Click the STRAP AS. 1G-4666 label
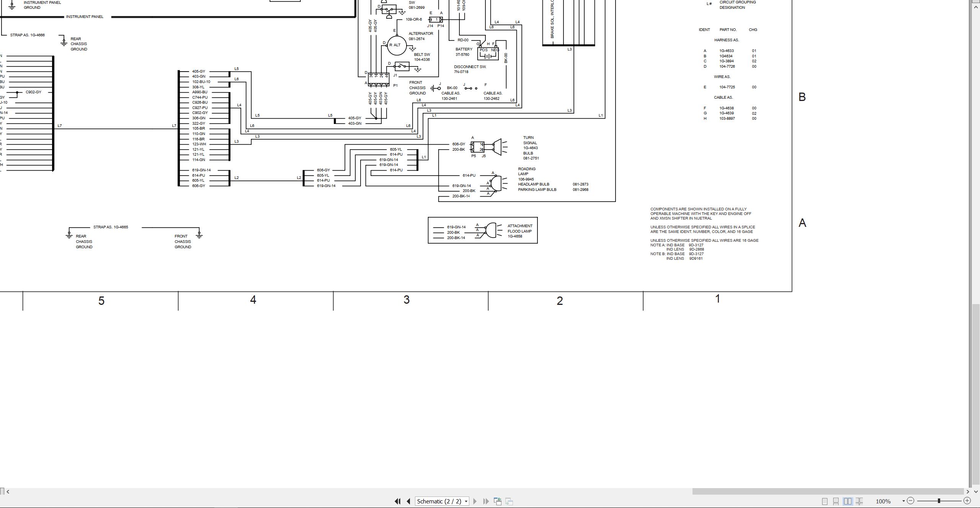This screenshot has height=508, width=980. [x=27, y=35]
